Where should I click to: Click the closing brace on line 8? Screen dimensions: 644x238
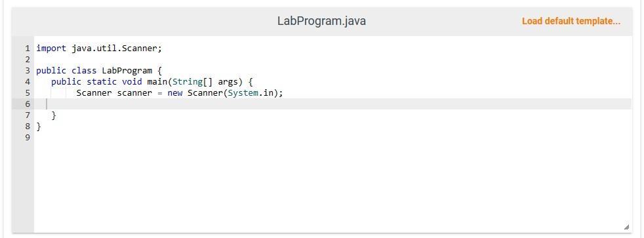(x=39, y=127)
